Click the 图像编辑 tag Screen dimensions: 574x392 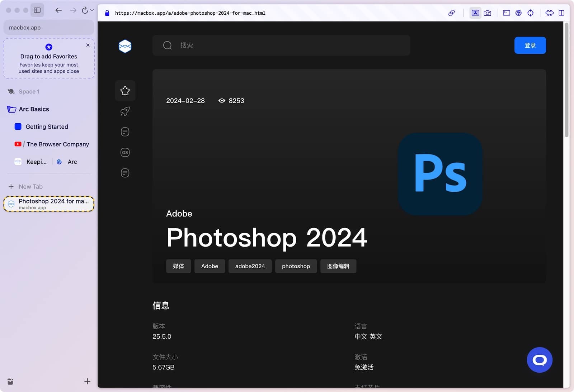click(338, 266)
